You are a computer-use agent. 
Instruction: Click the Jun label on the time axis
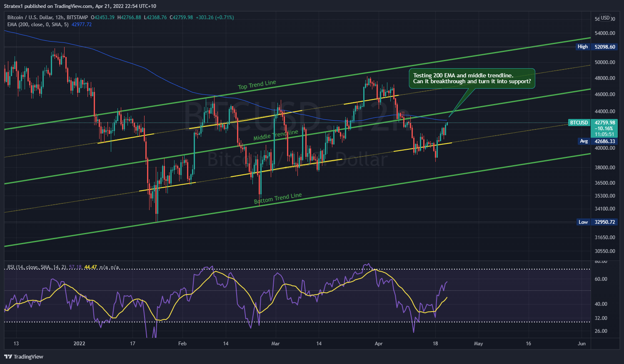click(x=582, y=344)
